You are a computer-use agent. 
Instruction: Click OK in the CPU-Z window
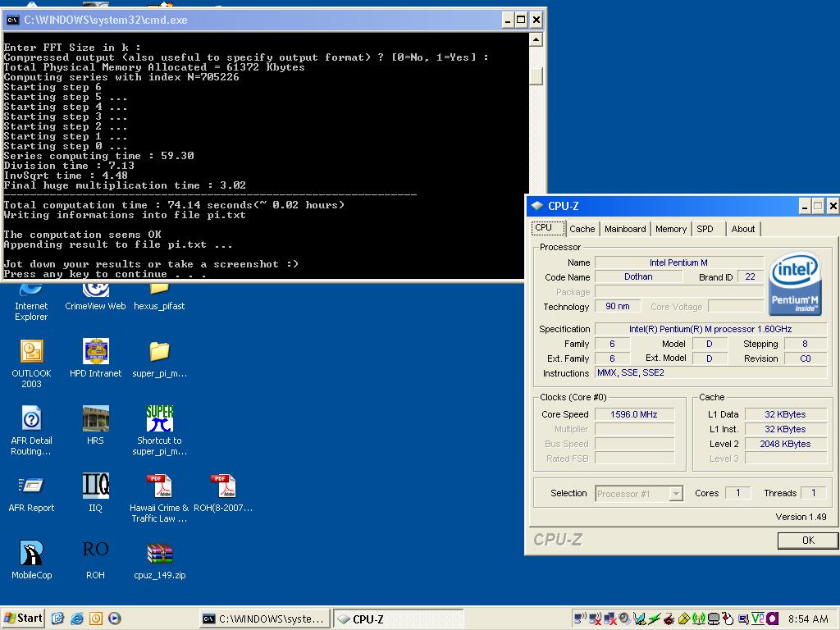tap(808, 540)
